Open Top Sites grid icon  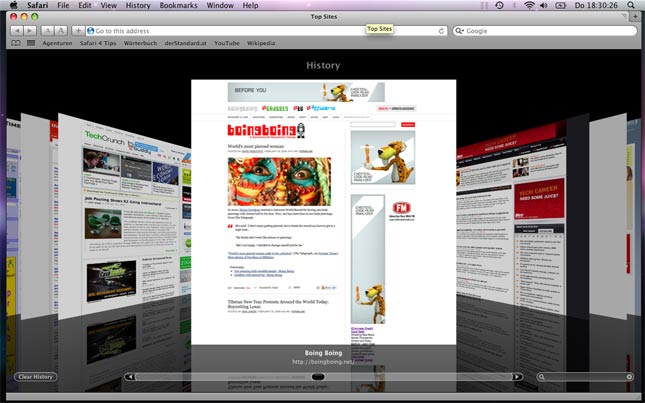pyautogui.click(x=31, y=43)
